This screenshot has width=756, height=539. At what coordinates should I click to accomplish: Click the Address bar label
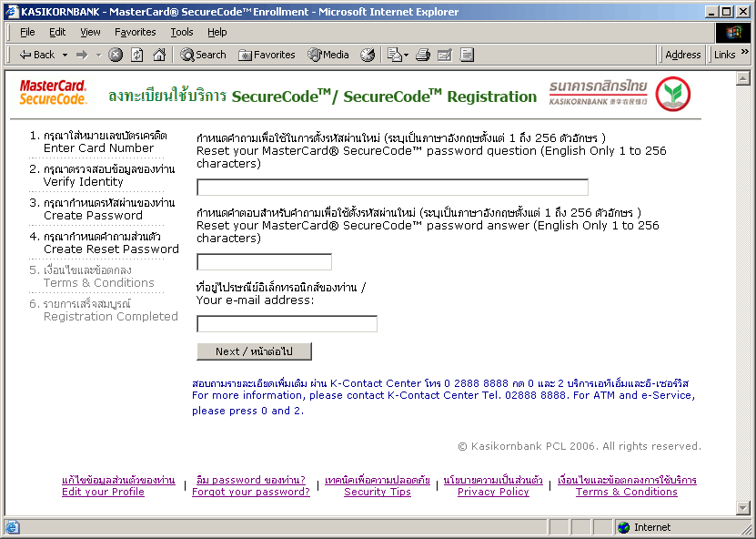click(x=682, y=55)
